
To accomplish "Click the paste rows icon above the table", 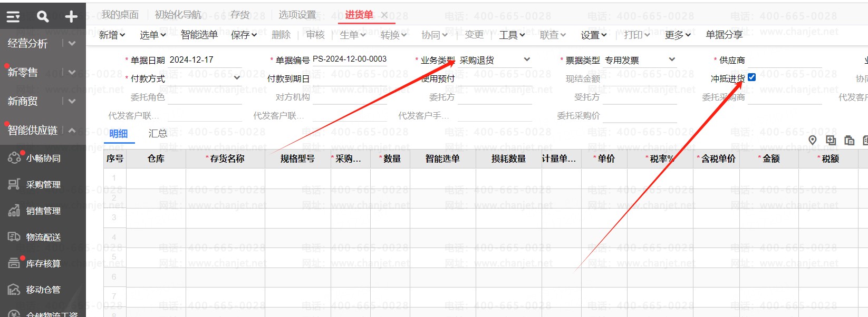I will pyautogui.click(x=849, y=140).
